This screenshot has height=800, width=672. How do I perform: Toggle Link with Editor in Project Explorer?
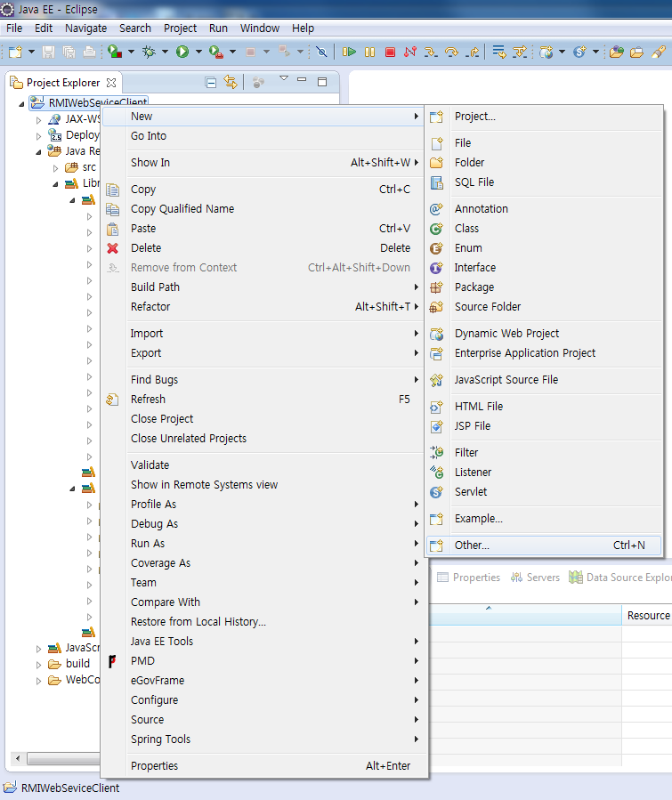click(231, 82)
